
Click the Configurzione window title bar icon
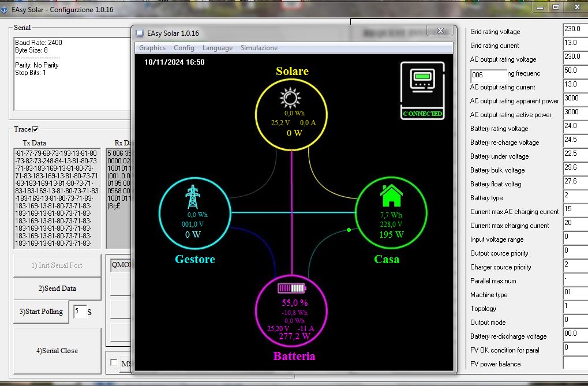(x=5, y=10)
